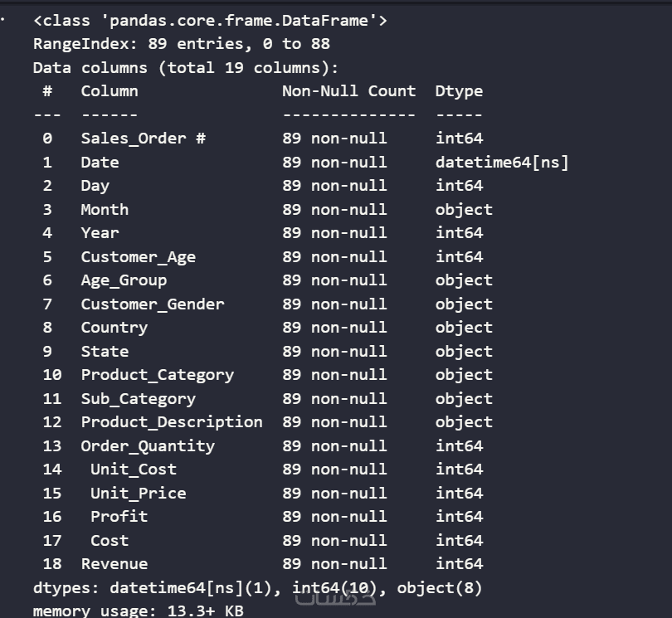The width and height of the screenshot is (672, 618).
Task: Click the 'Non-Null Count' header text
Action: 348,90
